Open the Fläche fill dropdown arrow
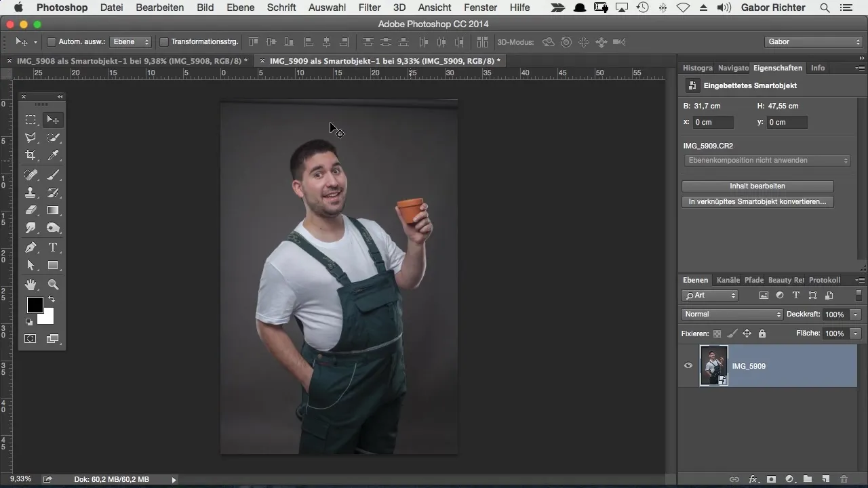Viewport: 868px width, 488px height. 856,333
